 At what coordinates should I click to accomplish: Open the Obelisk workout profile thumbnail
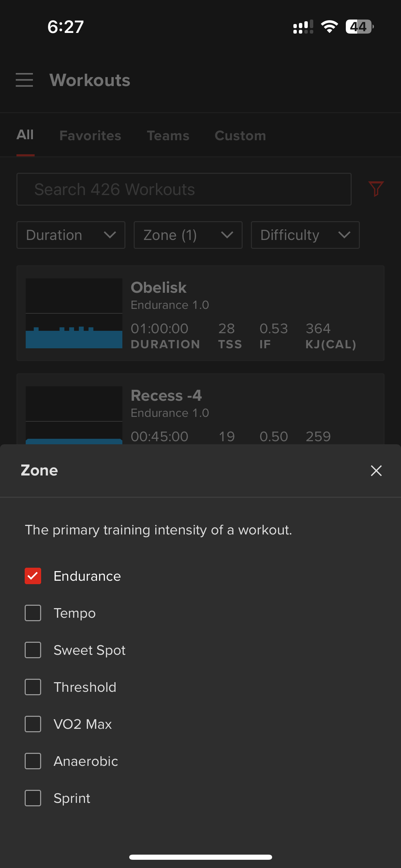tap(74, 313)
